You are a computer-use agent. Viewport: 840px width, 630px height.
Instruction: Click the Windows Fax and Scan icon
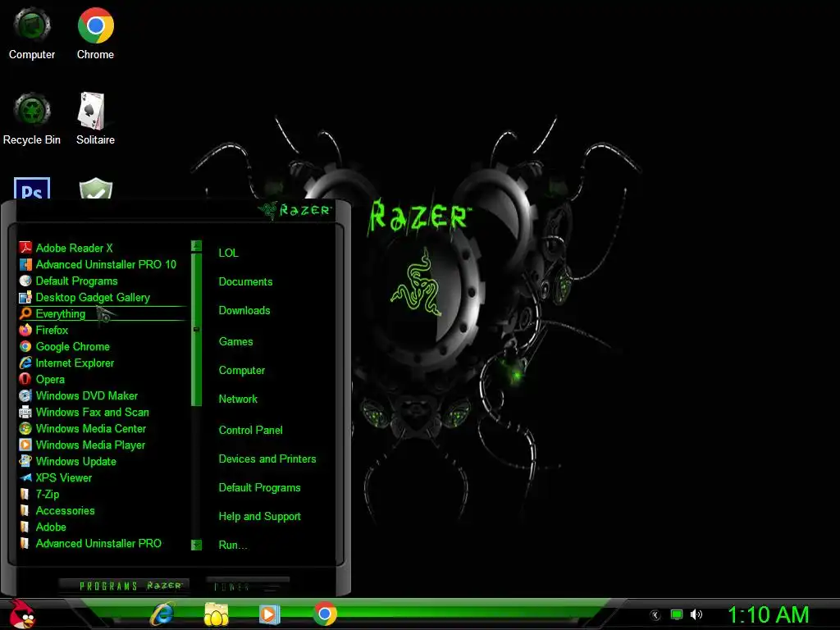pos(25,412)
